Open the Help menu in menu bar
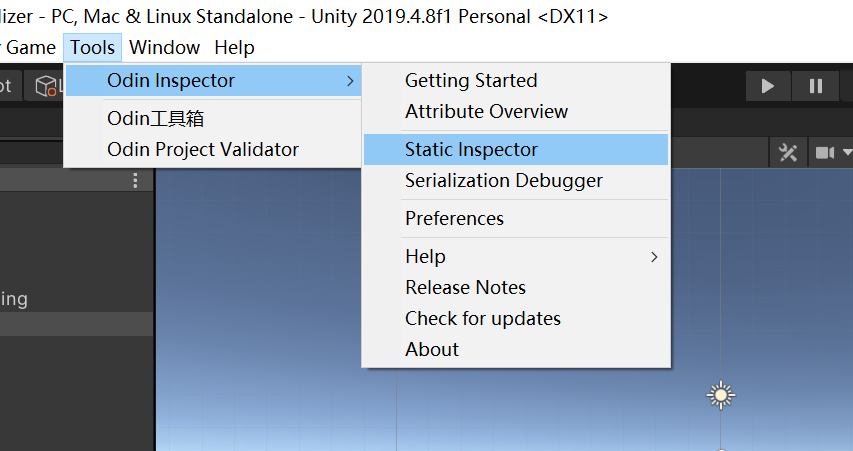853x451 pixels. (234, 48)
